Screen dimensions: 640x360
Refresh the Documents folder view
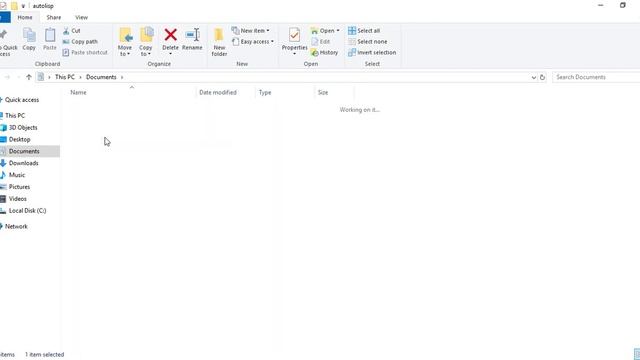click(x=542, y=77)
